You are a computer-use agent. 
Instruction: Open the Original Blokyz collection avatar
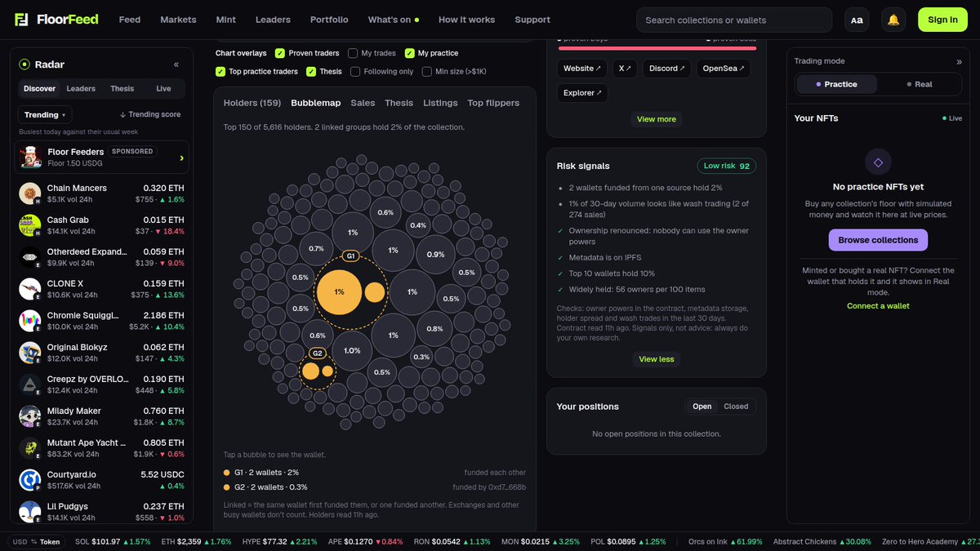coord(30,353)
